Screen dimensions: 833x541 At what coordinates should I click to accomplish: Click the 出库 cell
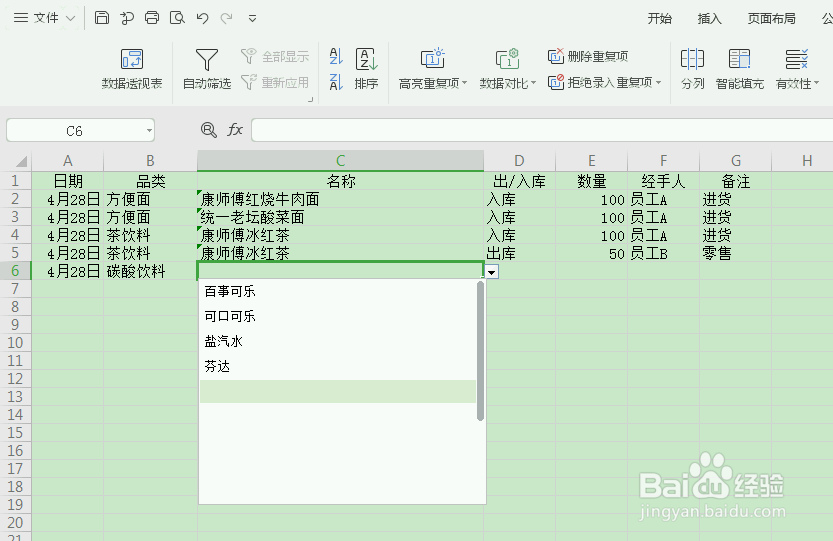pyautogui.click(x=520, y=253)
